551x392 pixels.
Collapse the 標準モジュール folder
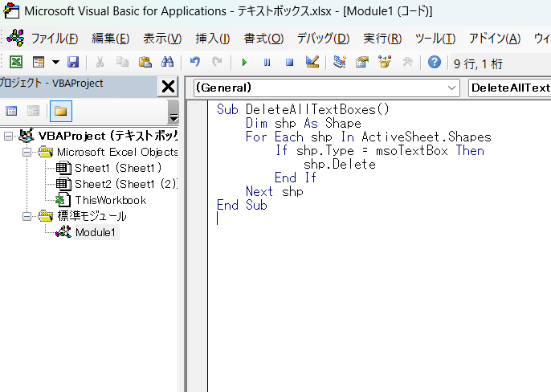tap(27, 216)
